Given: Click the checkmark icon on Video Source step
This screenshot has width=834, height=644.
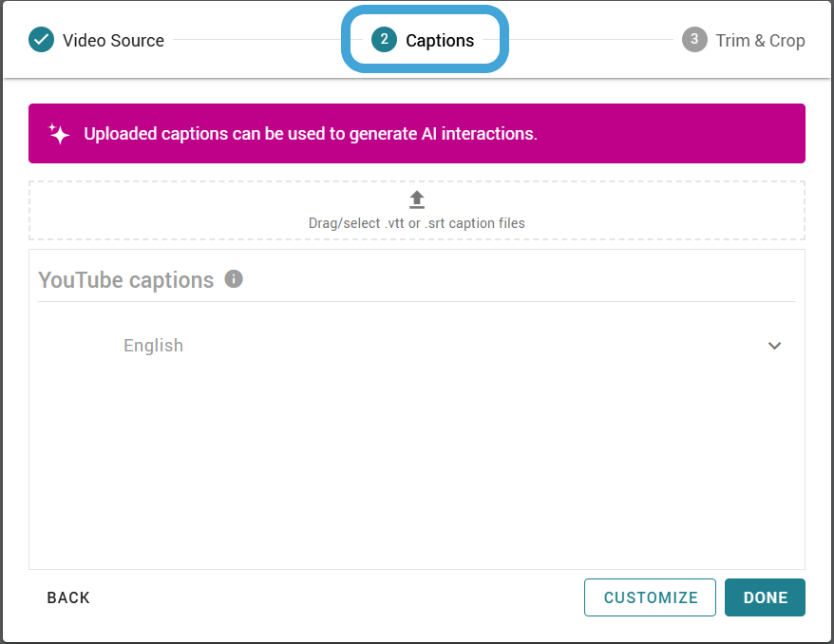Looking at the screenshot, I should pos(39,40).
